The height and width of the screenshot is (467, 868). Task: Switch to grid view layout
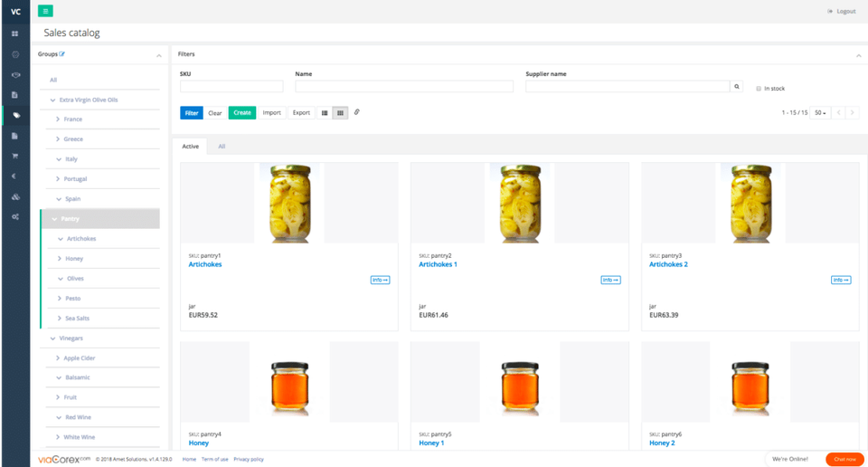pyautogui.click(x=340, y=113)
